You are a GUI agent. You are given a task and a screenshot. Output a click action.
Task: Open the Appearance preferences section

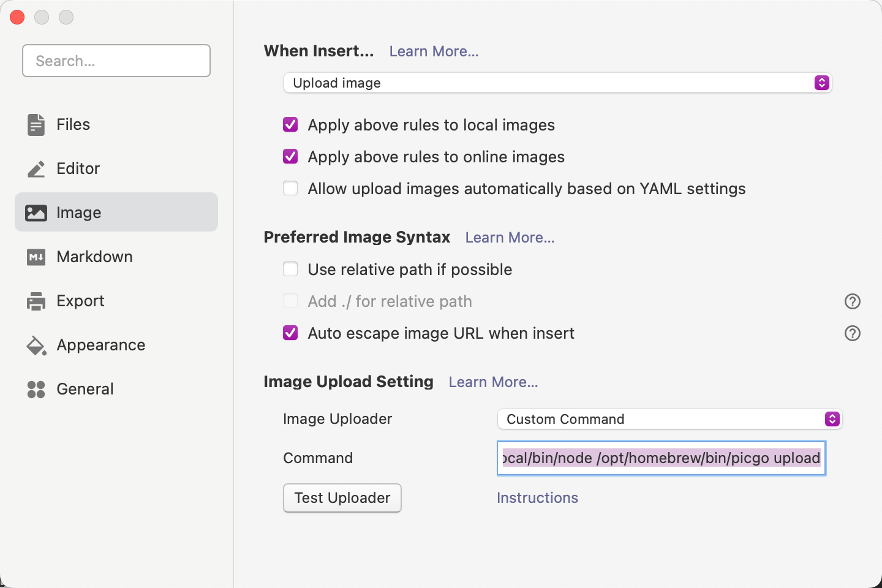[x=100, y=345]
